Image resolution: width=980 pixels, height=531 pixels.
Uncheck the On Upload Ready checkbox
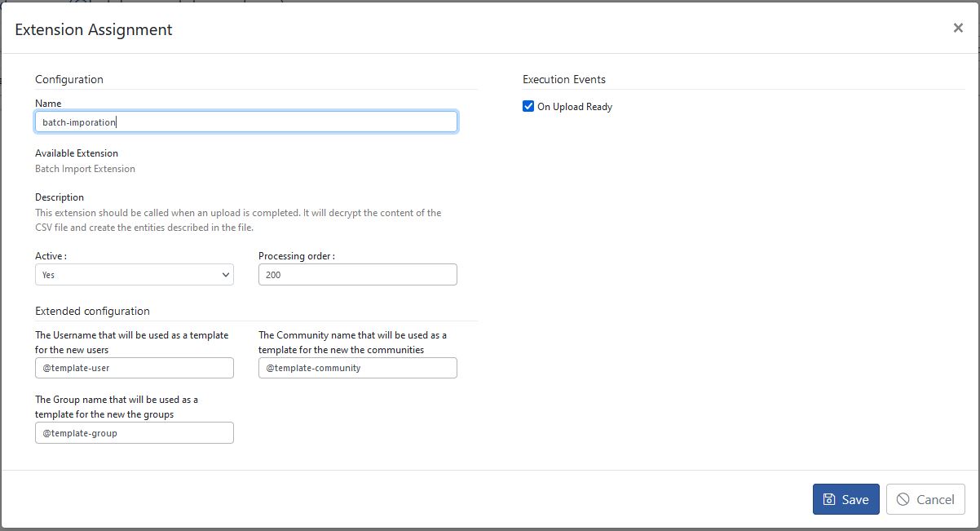point(528,106)
